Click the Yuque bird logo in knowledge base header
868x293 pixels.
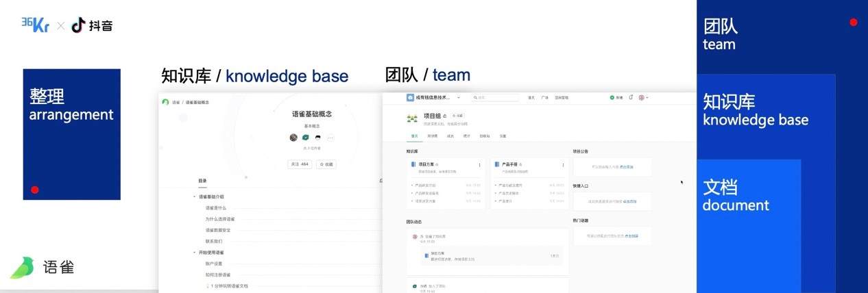(x=165, y=102)
